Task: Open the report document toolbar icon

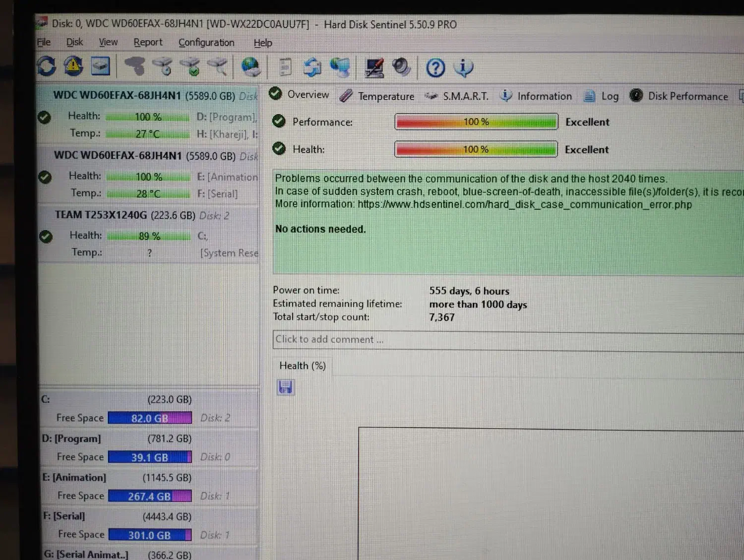Action: pos(285,67)
